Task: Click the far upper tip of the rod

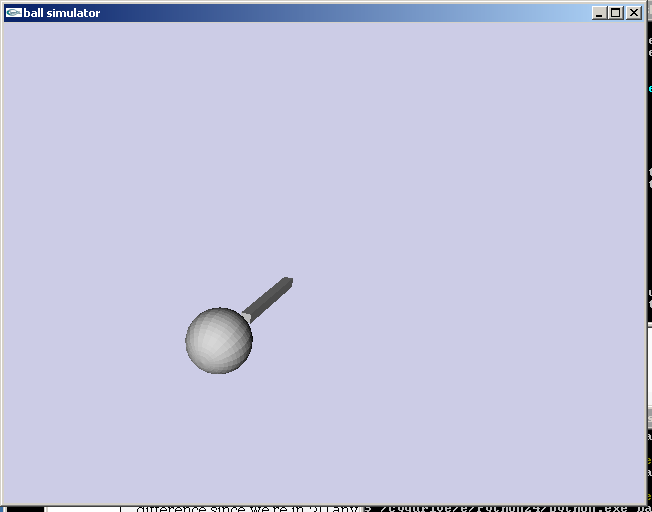Action: point(288,281)
